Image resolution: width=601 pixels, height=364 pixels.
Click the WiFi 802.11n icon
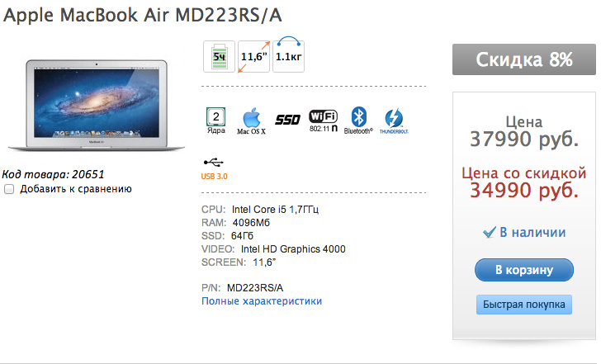(x=323, y=120)
